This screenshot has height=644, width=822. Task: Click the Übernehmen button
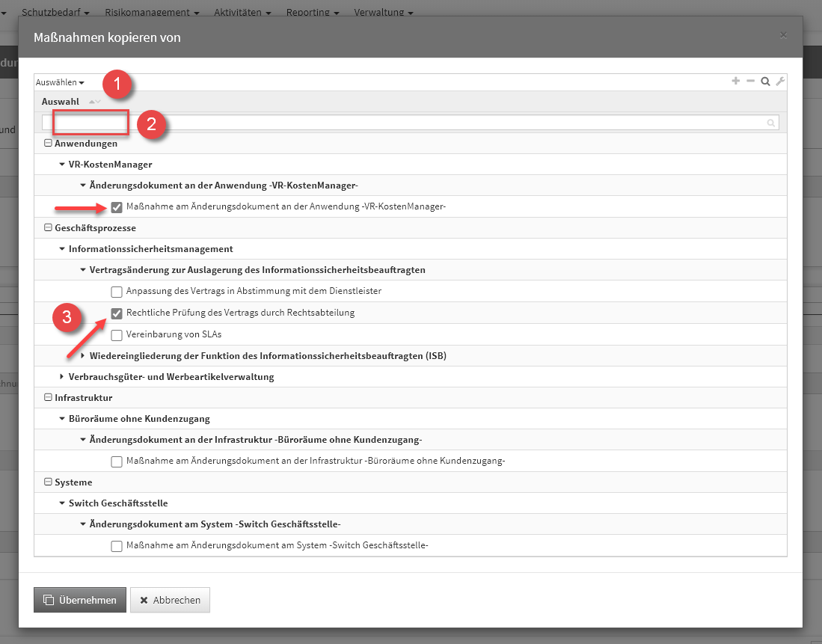point(80,600)
